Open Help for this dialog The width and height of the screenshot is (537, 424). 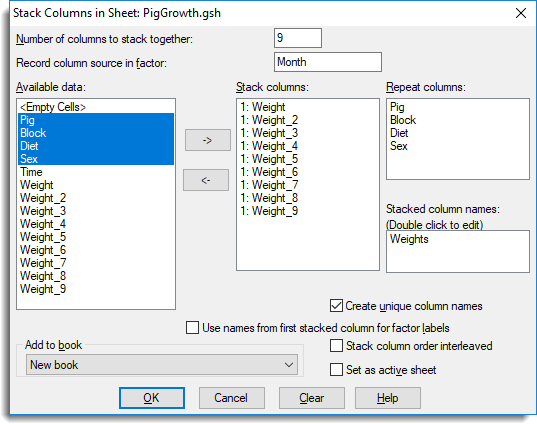coord(388,398)
